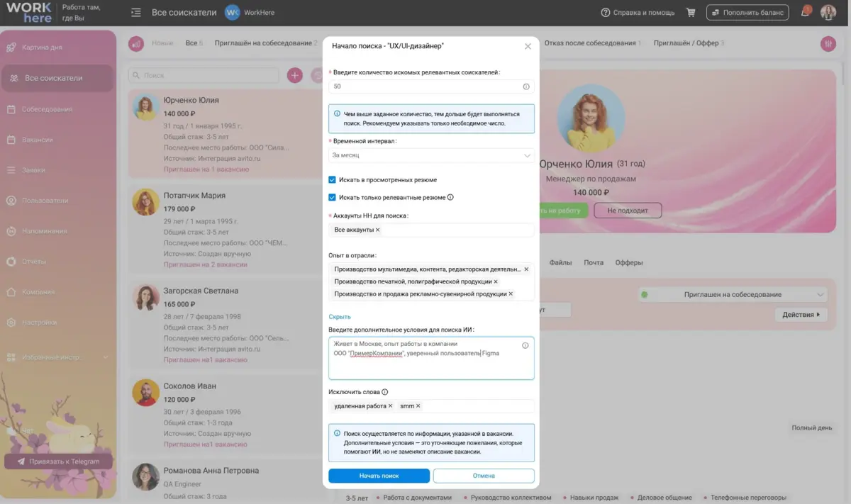Image resolution: width=851 pixels, height=504 pixels.
Task: Toggle 'Искать в просмотренных резюме' checkbox
Action: point(332,180)
